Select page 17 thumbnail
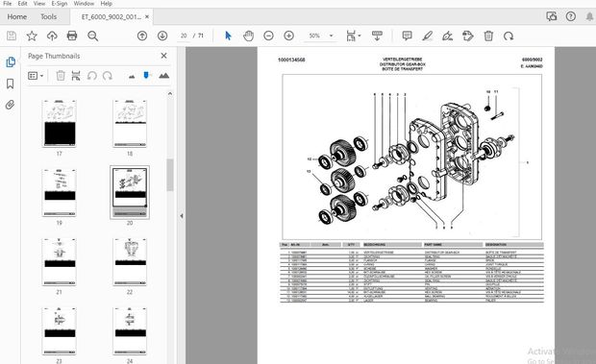 [59, 123]
